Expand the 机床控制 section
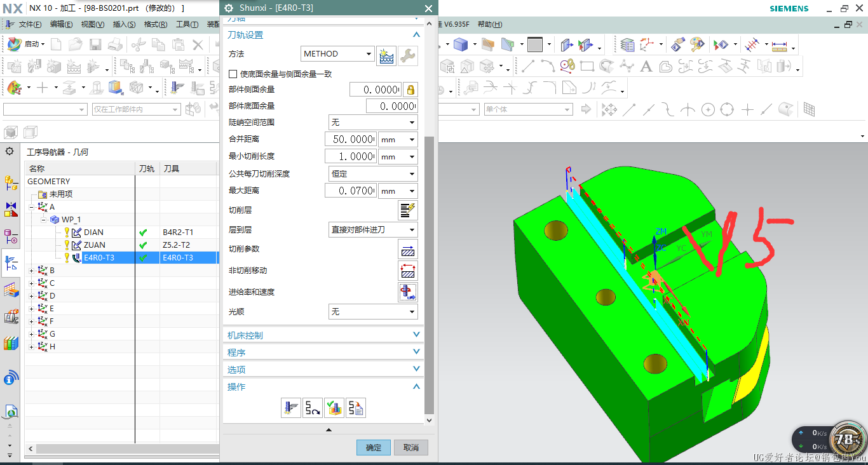868x465 pixels. click(x=324, y=335)
